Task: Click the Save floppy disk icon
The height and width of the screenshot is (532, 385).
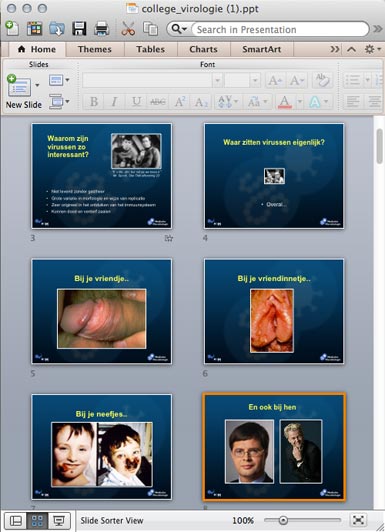Action: [x=79, y=29]
